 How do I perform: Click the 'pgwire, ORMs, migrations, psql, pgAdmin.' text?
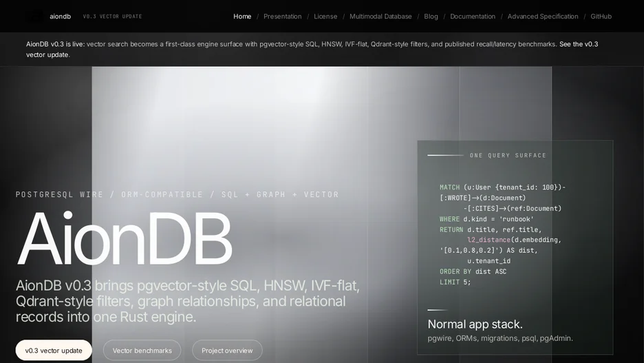pyautogui.click(x=500, y=338)
